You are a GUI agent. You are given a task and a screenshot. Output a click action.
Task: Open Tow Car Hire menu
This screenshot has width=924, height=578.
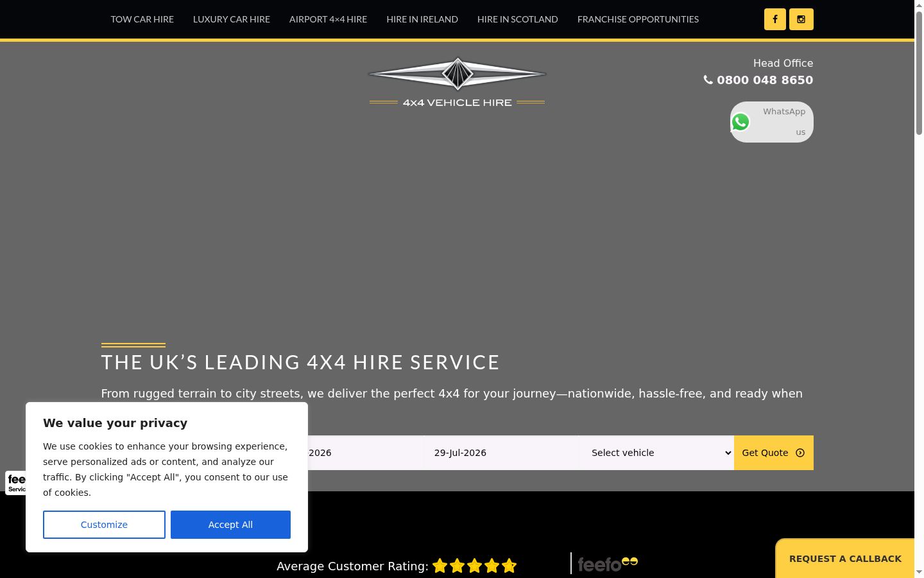[142, 19]
